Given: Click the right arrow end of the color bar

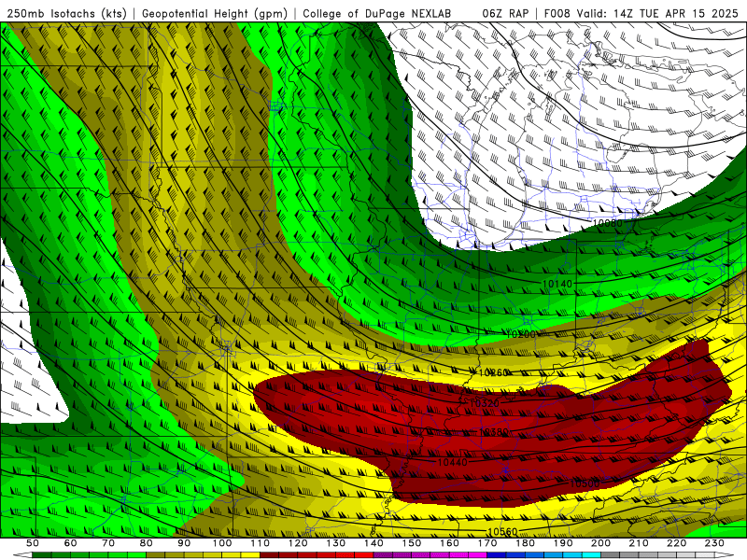Looking at the screenshot, I should (x=725, y=554).
